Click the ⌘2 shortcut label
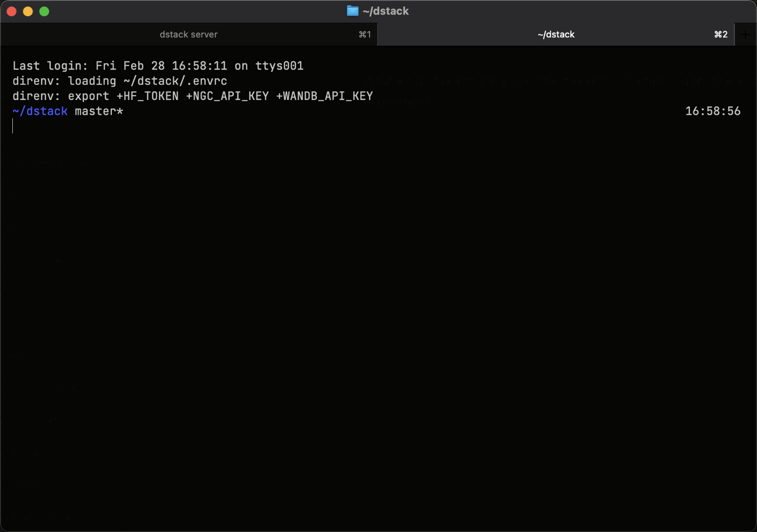Screen dimensions: 757x532 721,34
